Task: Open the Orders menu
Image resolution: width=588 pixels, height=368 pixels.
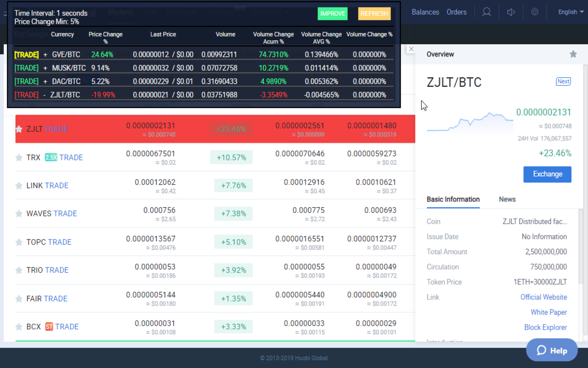Action: (x=457, y=12)
